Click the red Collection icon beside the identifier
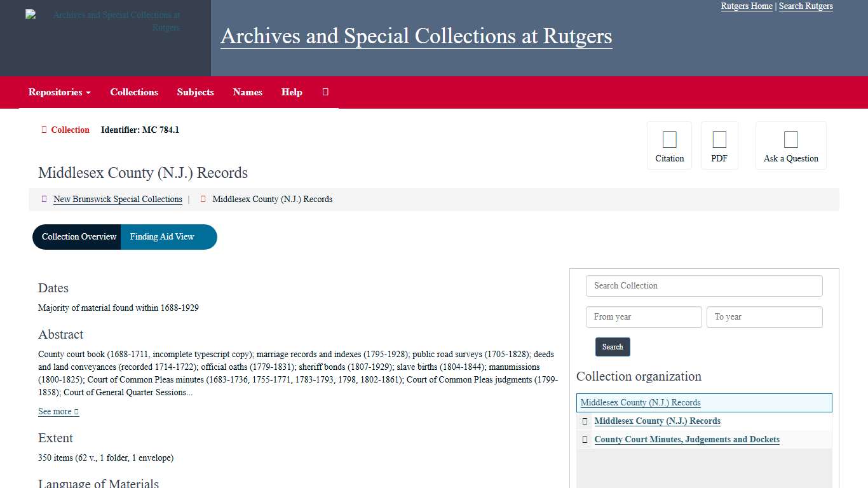The image size is (868, 488). pos(43,130)
